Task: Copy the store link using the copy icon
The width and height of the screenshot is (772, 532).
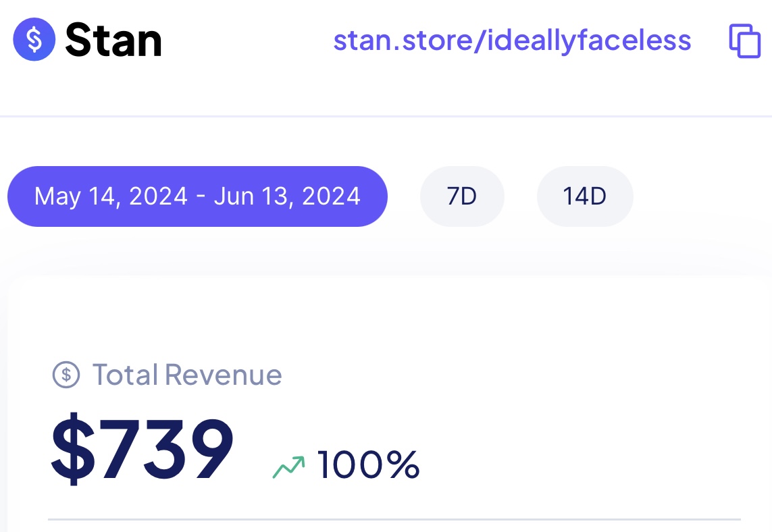Action: 744,41
